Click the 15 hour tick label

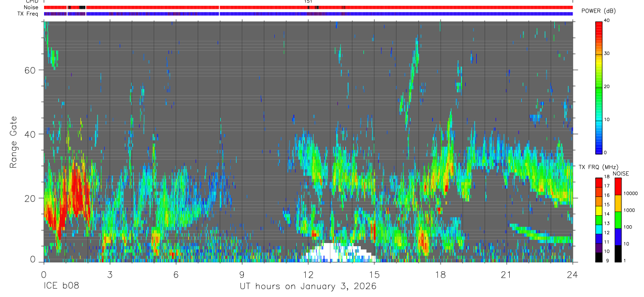tap(374, 274)
